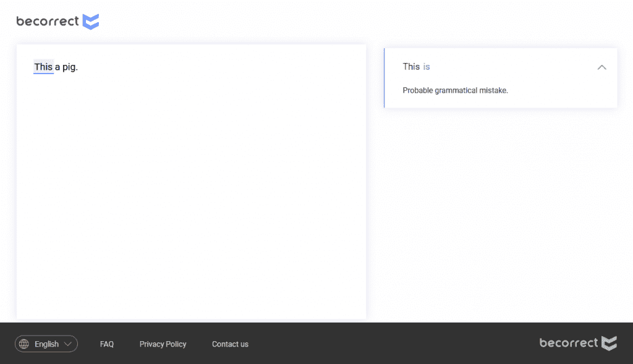Place cursor after the period in sentence
Viewport: 633px width, 364px height.
coord(79,67)
